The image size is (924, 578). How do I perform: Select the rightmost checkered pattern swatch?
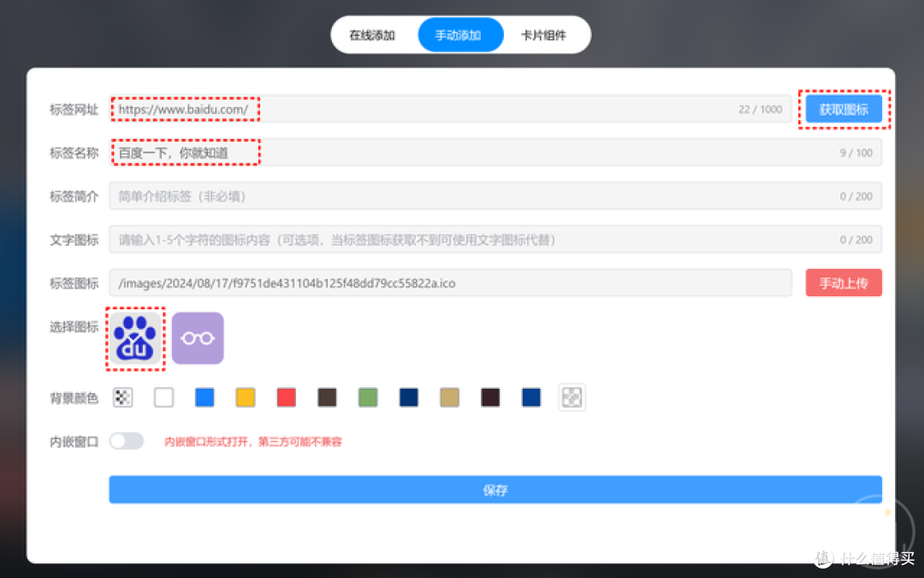click(572, 397)
